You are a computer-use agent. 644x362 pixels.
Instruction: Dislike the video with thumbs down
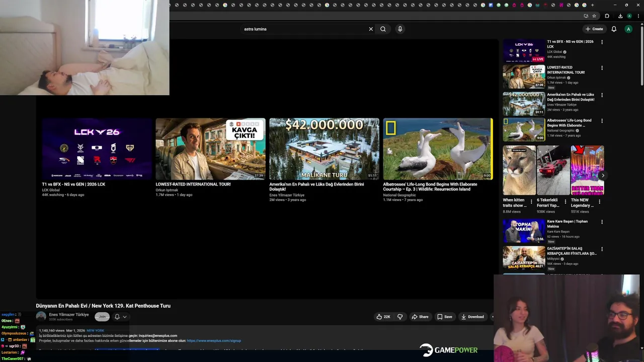[x=400, y=317]
